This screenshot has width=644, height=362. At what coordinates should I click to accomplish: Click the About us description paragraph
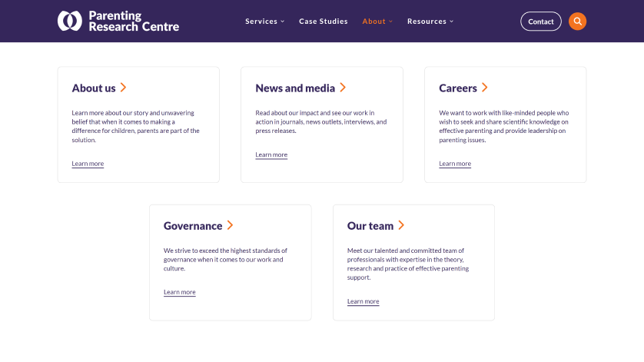pyautogui.click(x=135, y=126)
